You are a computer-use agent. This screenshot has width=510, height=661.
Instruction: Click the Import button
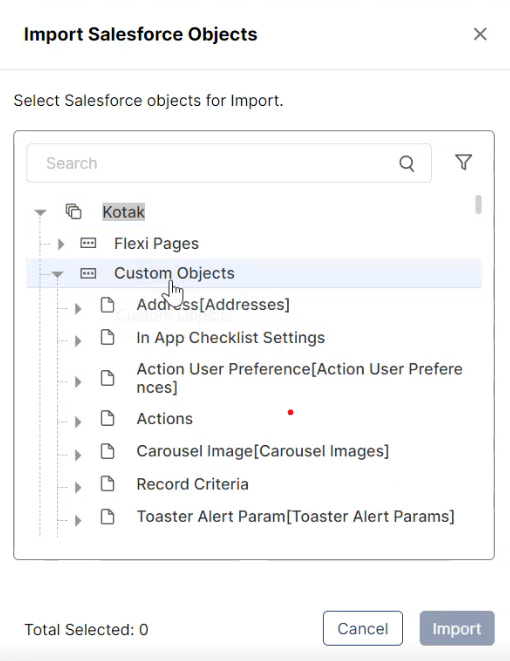click(457, 628)
